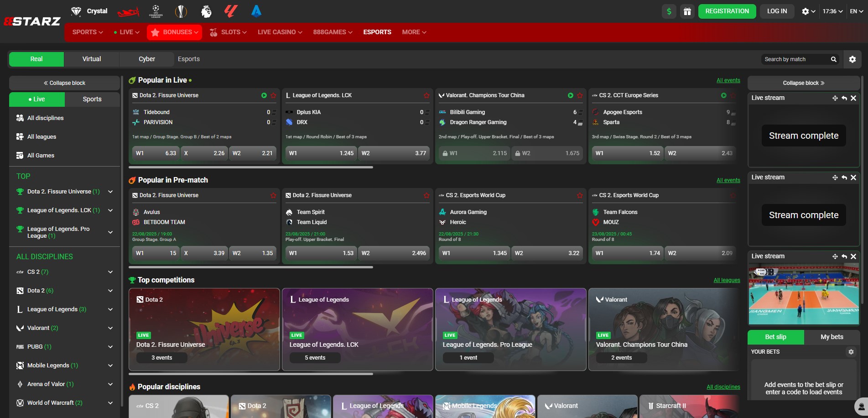Open the time 17:36 dropdown
868x418 pixels.
click(x=832, y=11)
